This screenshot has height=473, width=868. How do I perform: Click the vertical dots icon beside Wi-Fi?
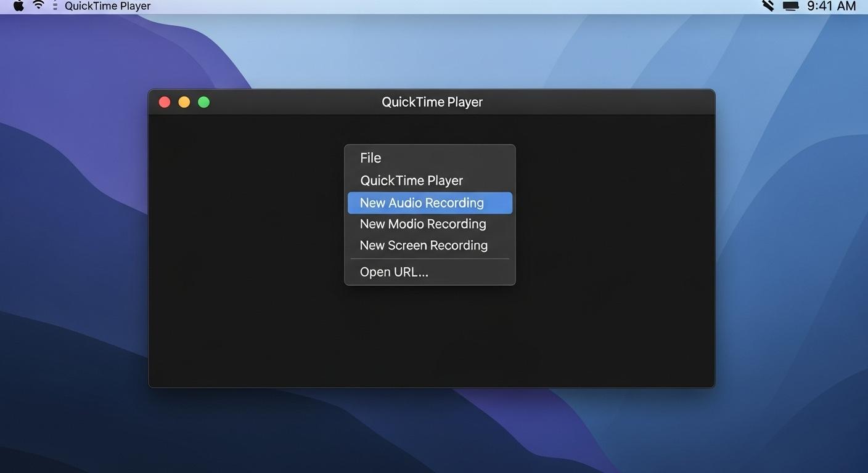pyautogui.click(x=54, y=6)
